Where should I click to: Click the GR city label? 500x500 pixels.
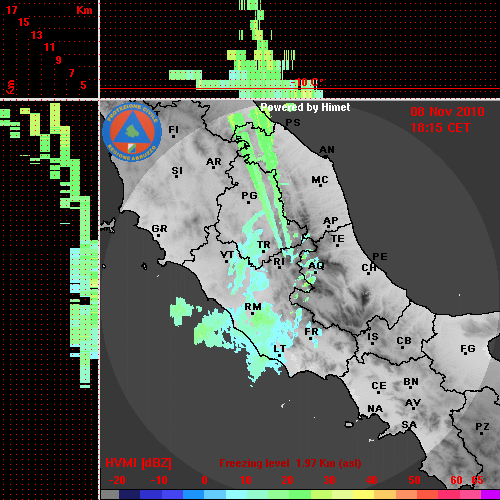pyautogui.click(x=159, y=229)
